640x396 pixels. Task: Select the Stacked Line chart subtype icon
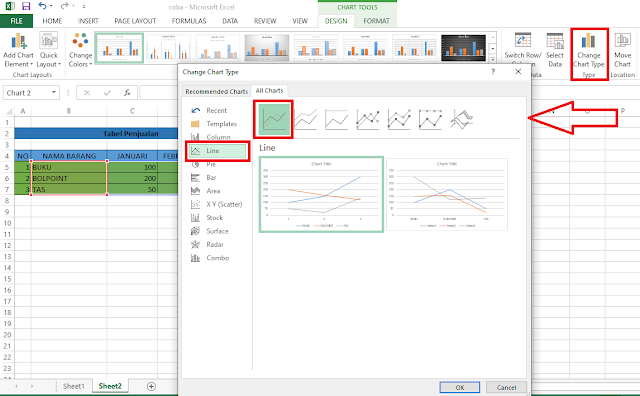click(x=305, y=120)
